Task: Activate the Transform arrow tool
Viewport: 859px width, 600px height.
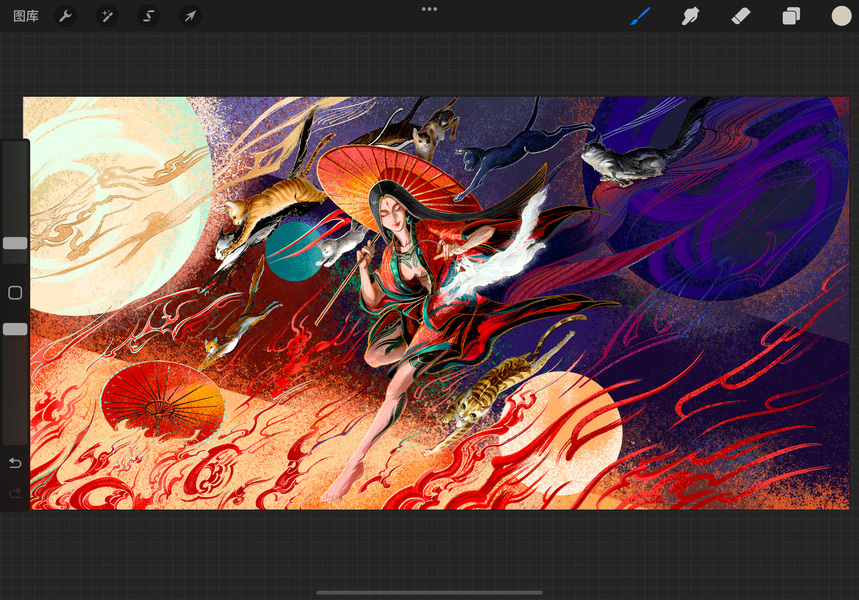Action: pos(190,16)
